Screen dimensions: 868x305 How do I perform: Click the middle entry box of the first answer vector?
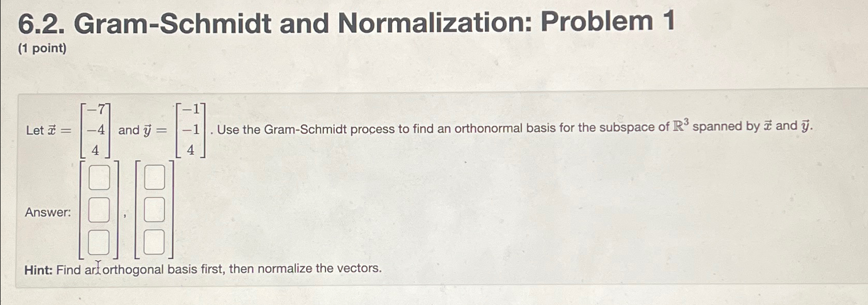coord(100,210)
